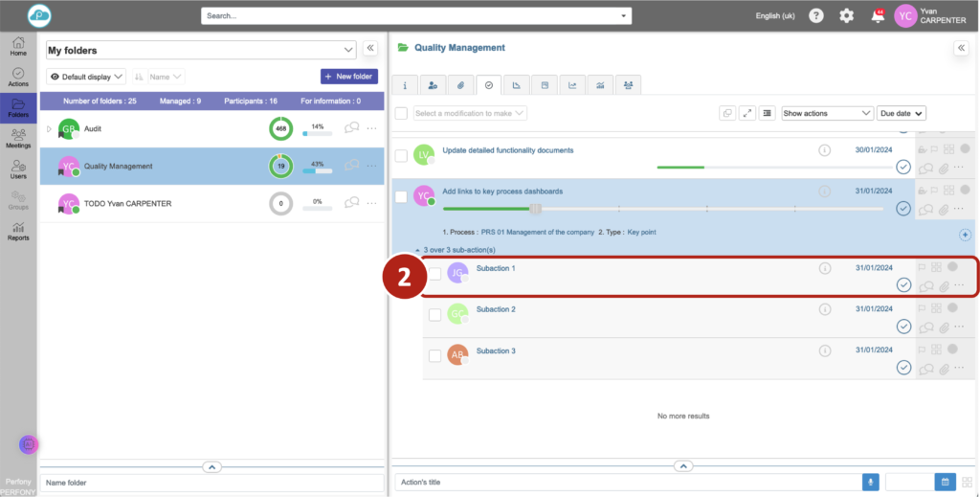Click the help question mark icon

point(815,16)
